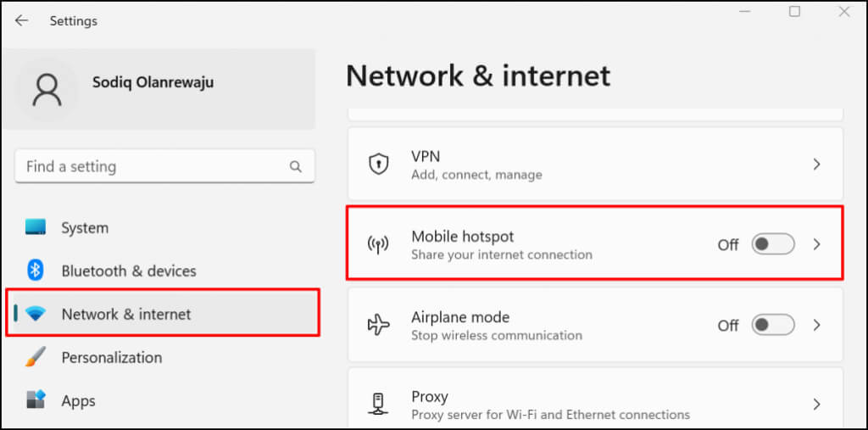Turn on the Mobile hotspot toggle
This screenshot has width=868, height=430.
click(773, 244)
